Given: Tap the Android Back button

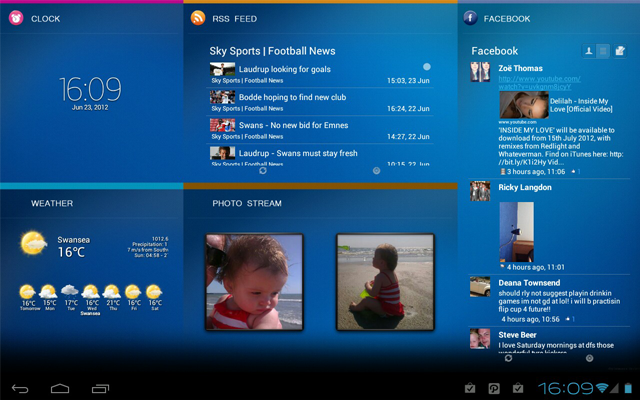Looking at the screenshot, I should pyautogui.click(x=20, y=389).
